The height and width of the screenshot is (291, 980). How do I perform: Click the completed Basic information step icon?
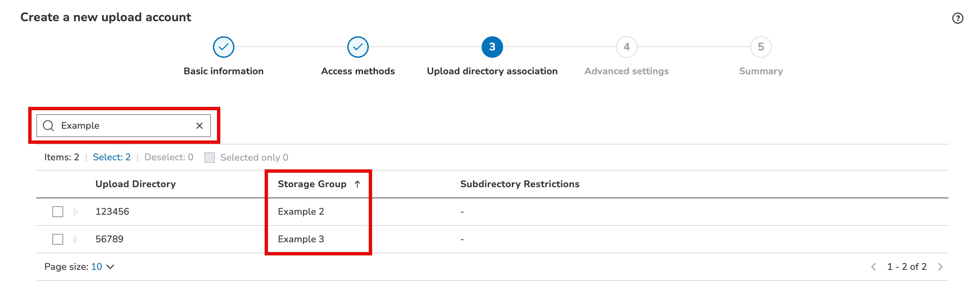pos(223,47)
